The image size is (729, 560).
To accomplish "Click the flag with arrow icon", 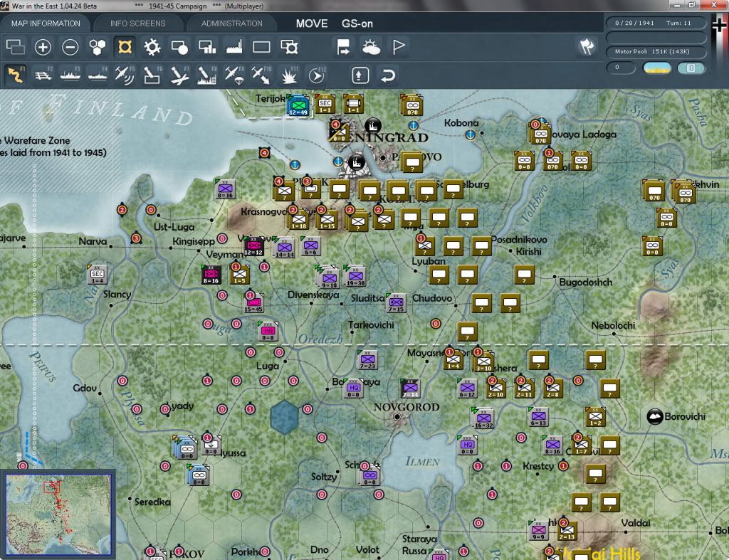I will coord(343,47).
